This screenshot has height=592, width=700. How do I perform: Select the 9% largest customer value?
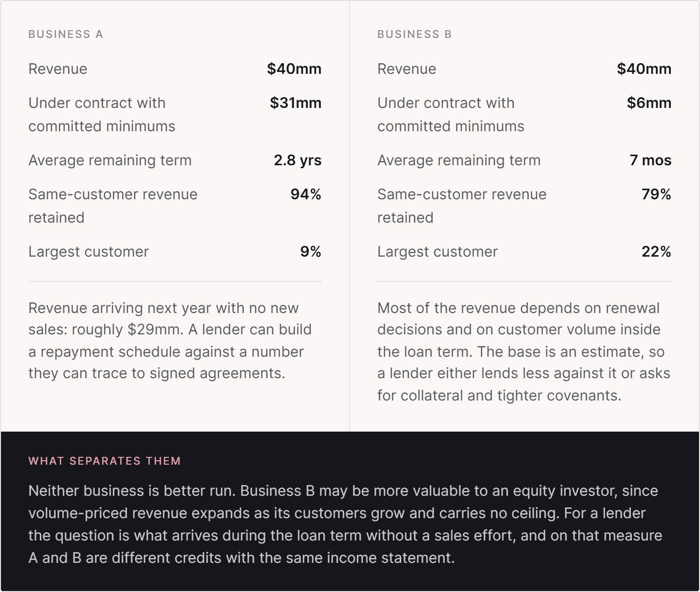pyautogui.click(x=311, y=251)
